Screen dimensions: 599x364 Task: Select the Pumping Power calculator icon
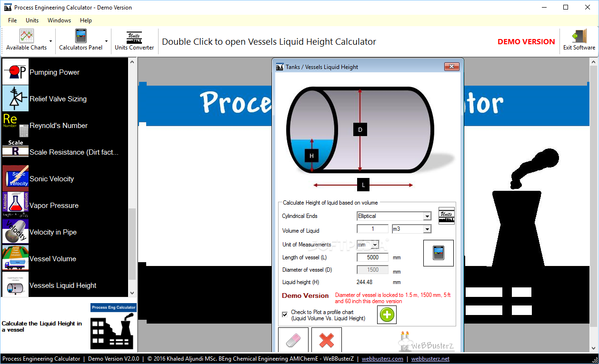coord(16,72)
